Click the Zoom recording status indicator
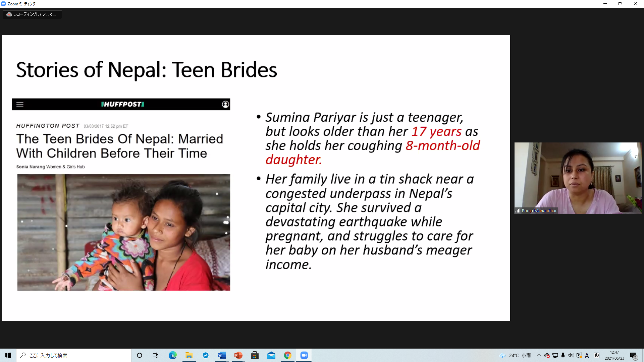Viewport: 644px width, 362px height. [x=32, y=14]
